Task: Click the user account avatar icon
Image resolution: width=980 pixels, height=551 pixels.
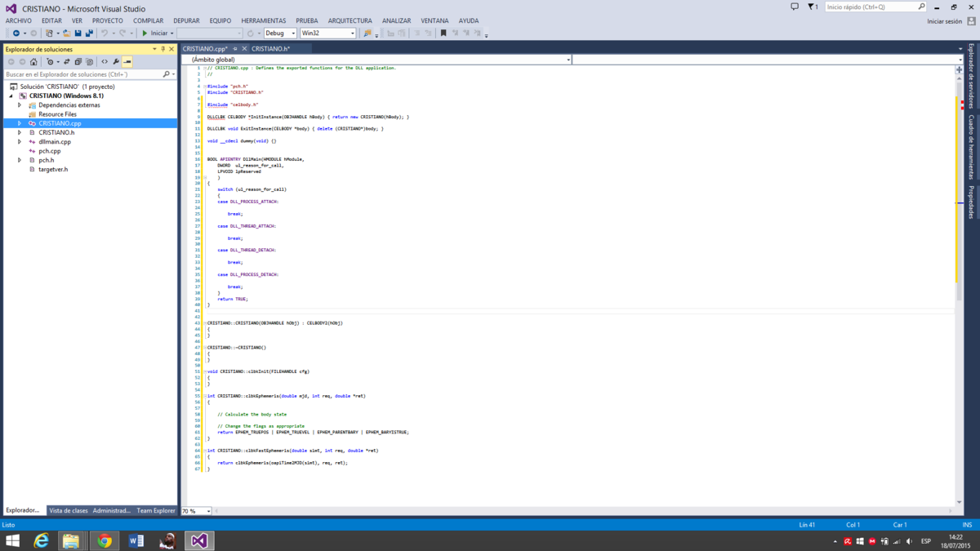Action: [x=971, y=21]
